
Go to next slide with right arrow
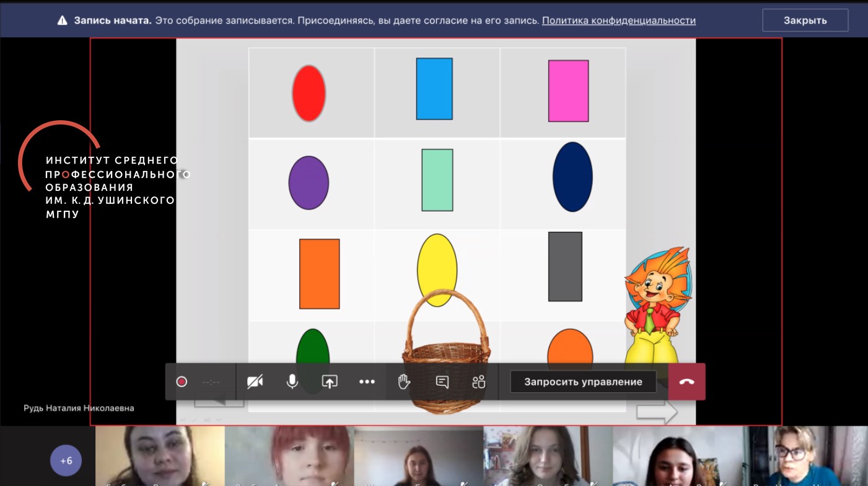point(657,412)
